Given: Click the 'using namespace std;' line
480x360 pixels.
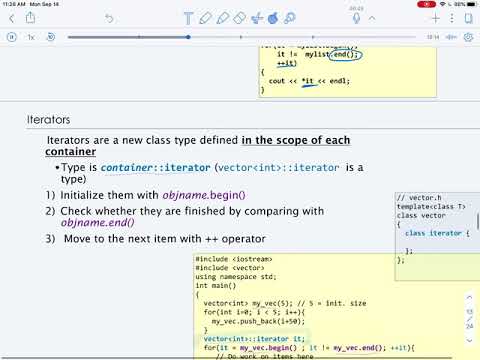Looking at the screenshot, I should (236, 277).
